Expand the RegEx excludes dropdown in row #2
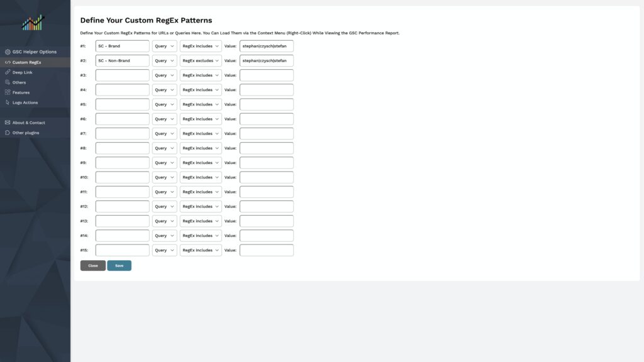Image resolution: width=644 pixels, height=362 pixels. point(201,61)
